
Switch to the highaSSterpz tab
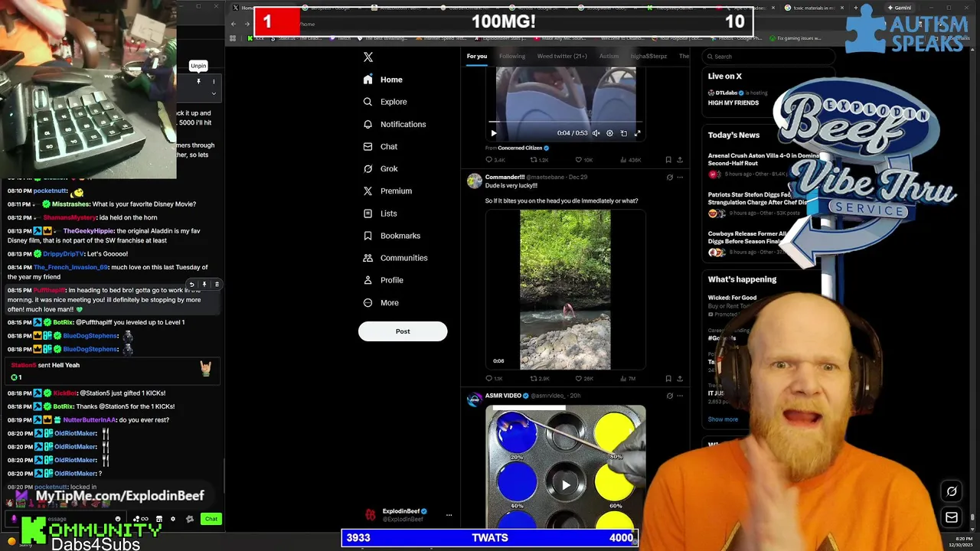[x=648, y=56]
